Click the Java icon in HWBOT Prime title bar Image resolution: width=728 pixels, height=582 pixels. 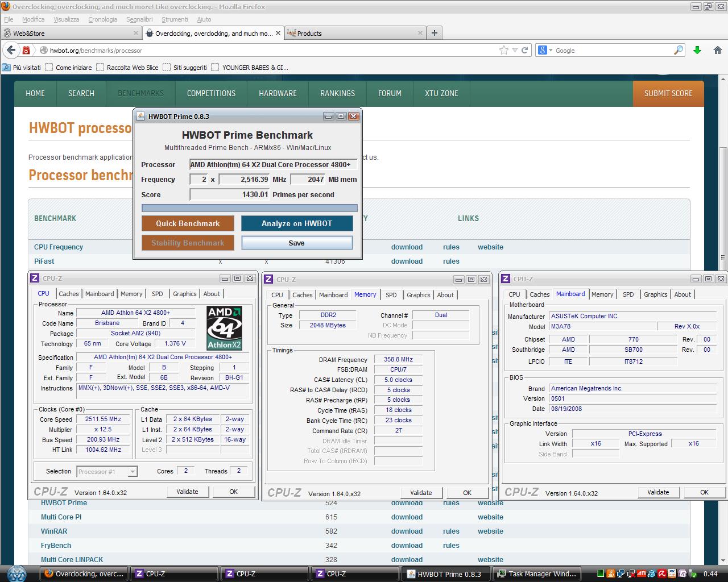pyautogui.click(x=140, y=116)
